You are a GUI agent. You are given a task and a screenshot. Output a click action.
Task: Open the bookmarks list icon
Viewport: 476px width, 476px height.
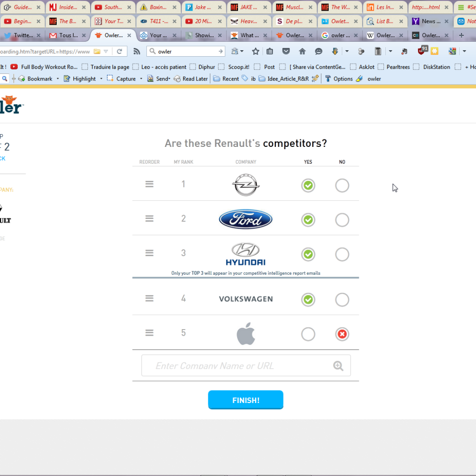coord(270,51)
